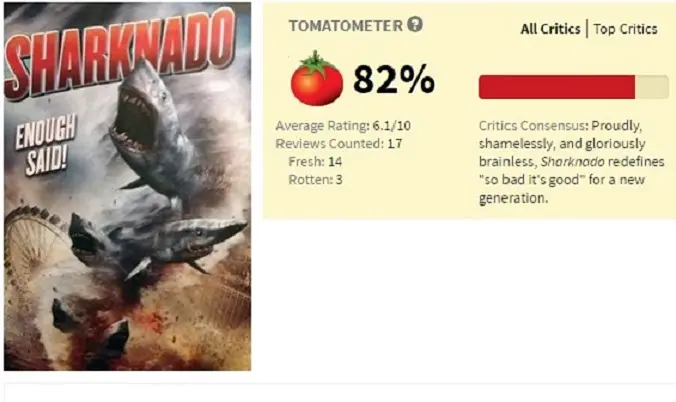Viewport: 676px width, 402px height.
Task: Click the 82% score text
Action: click(394, 79)
